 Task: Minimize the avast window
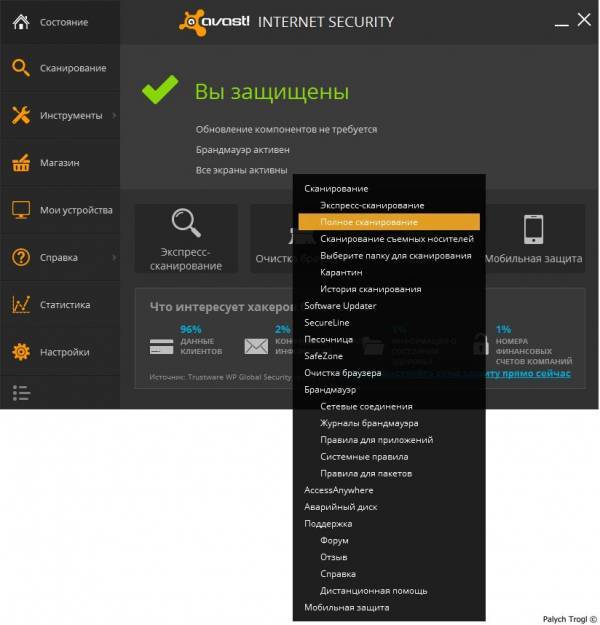point(562,25)
